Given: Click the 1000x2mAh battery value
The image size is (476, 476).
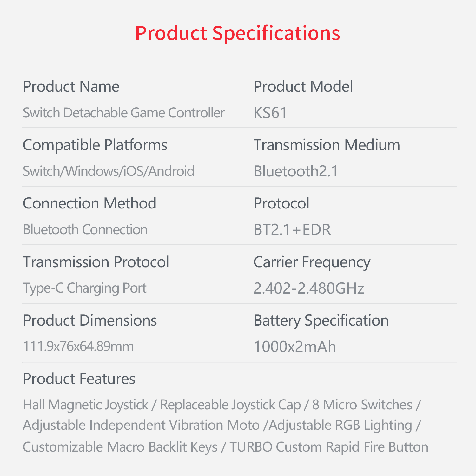Looking at the screenshot, I should tap(294, 347).
